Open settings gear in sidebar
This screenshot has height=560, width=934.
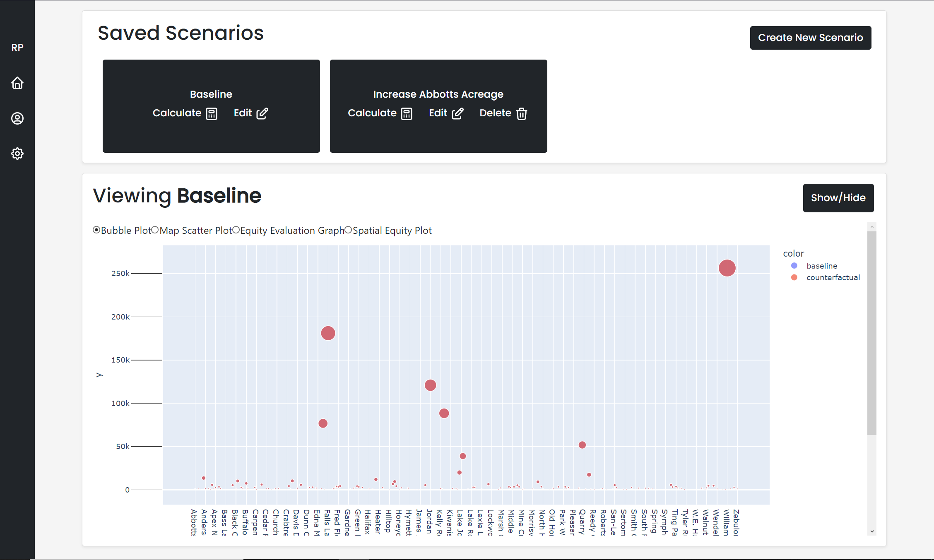click(17, 154)
